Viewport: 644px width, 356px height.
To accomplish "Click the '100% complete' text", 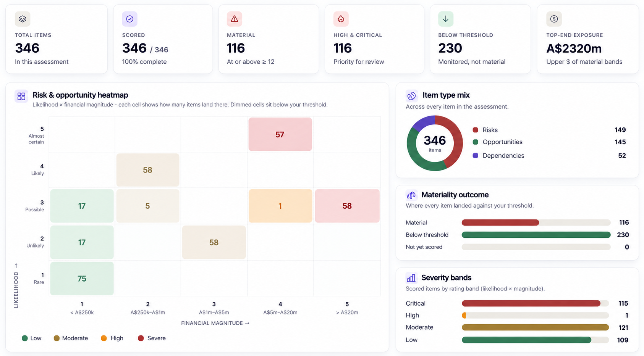I will [144, 61].
